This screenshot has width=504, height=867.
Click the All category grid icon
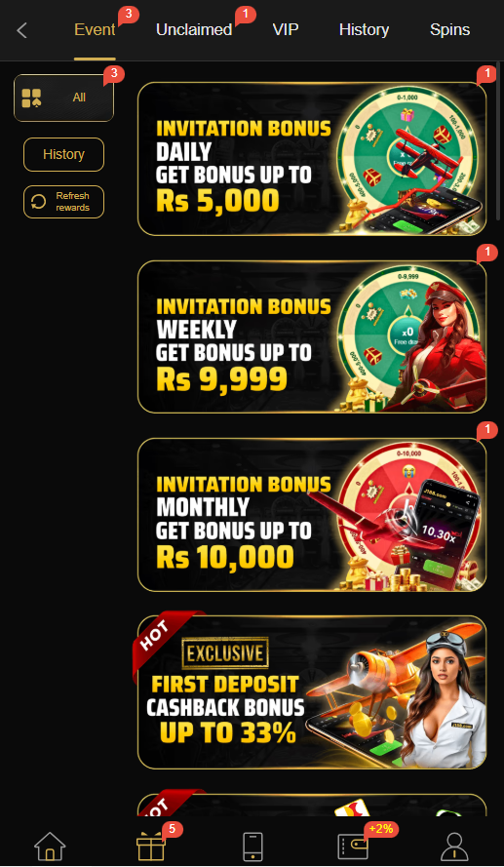(31, 98)
